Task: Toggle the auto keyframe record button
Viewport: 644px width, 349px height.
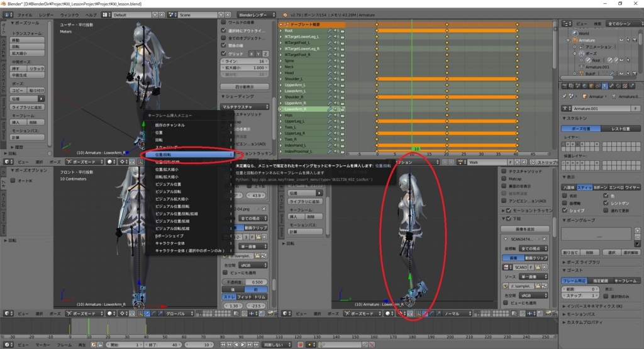Action: (301, 345)
